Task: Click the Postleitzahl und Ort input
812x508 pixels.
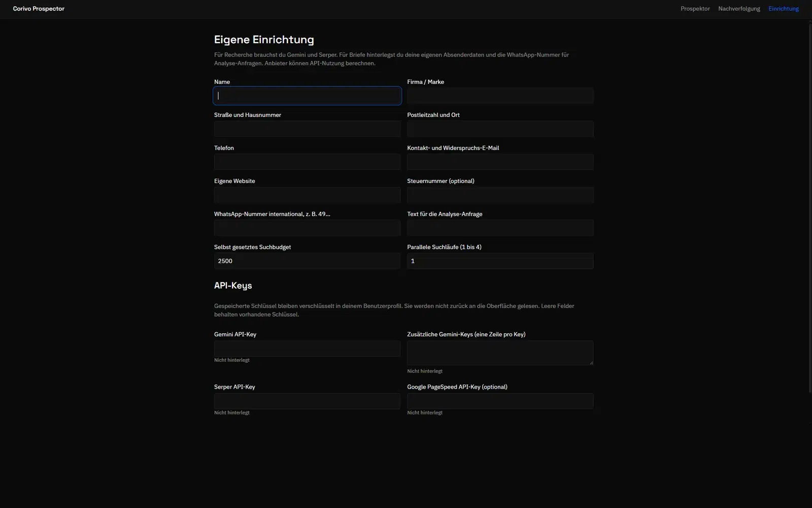Action: 500,129
